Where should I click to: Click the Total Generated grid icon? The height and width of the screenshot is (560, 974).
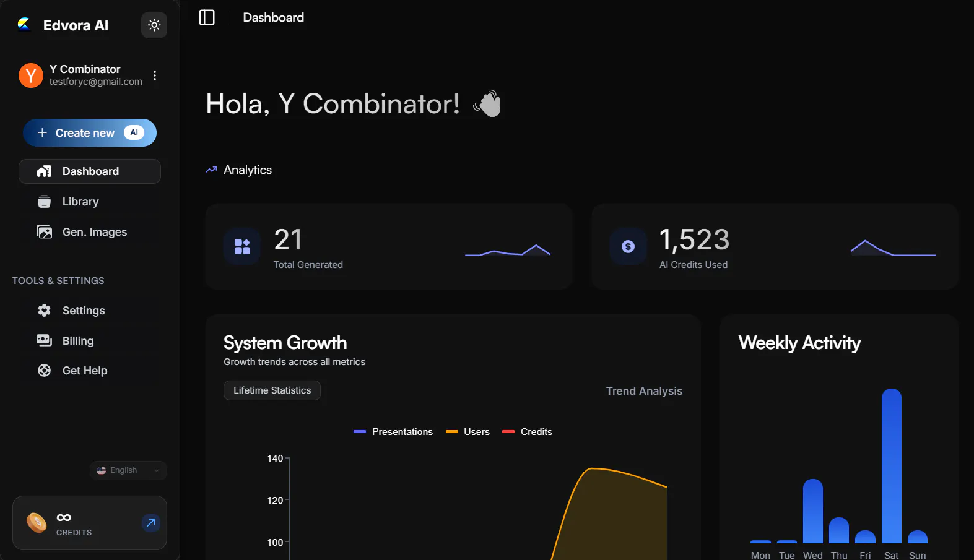coord(242,247)
